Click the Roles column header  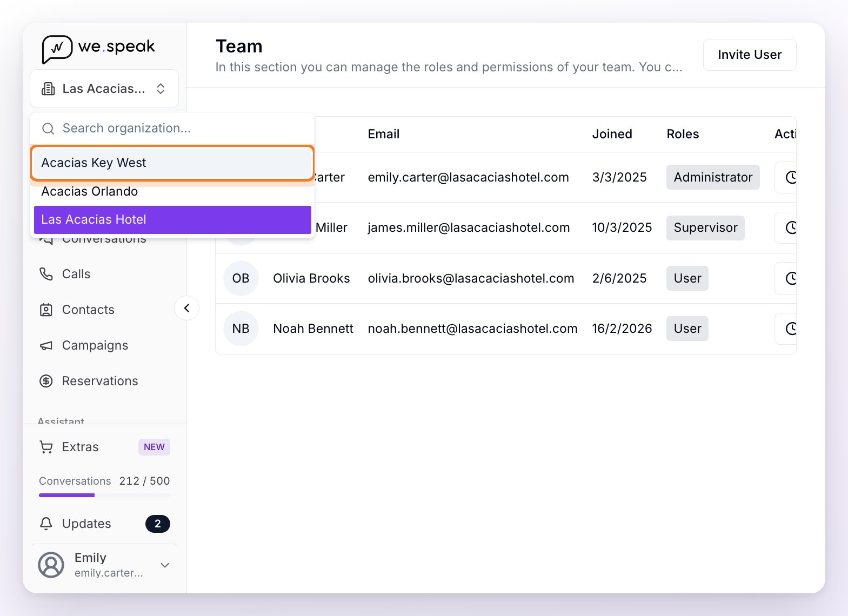(x=683, y=134)
